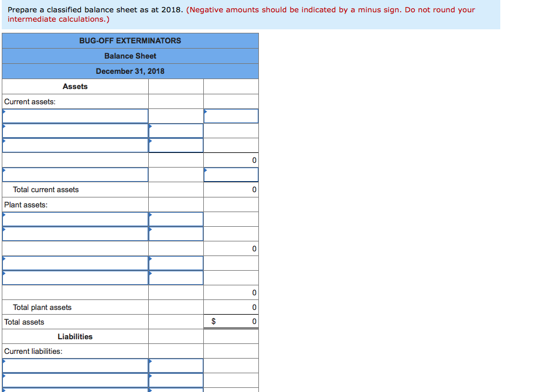The height and width of the screenshot is (392, 553).
Task: Open the second Current liabilities account picker
Action: [x=75, y=380]
